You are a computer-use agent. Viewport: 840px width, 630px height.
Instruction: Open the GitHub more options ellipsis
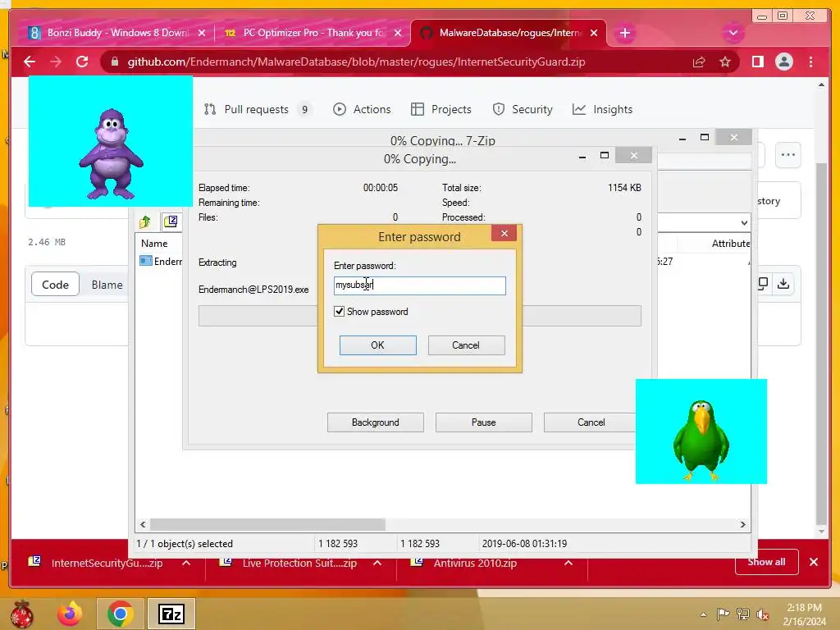(788, 155)
